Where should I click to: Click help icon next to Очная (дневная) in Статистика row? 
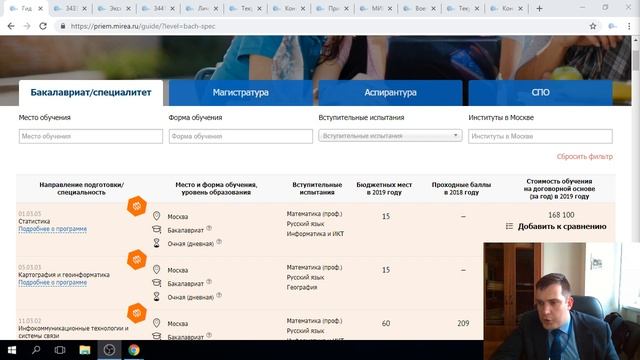219,242
